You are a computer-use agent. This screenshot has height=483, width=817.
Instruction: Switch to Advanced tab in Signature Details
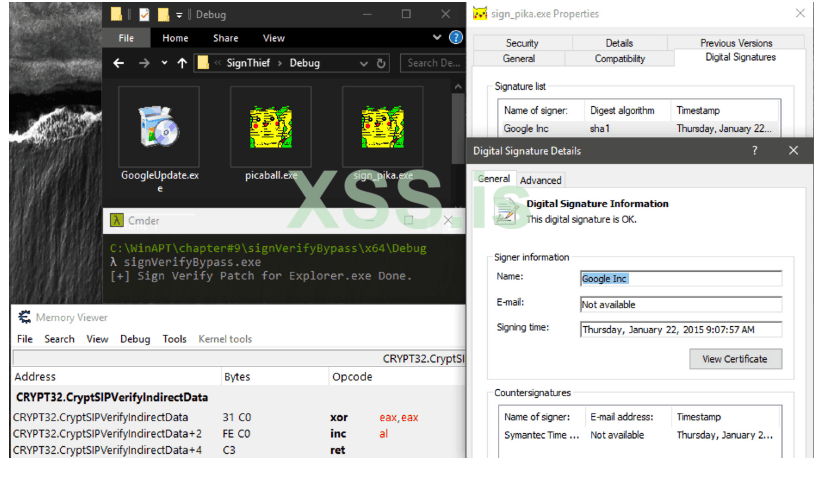pos(540,180)
